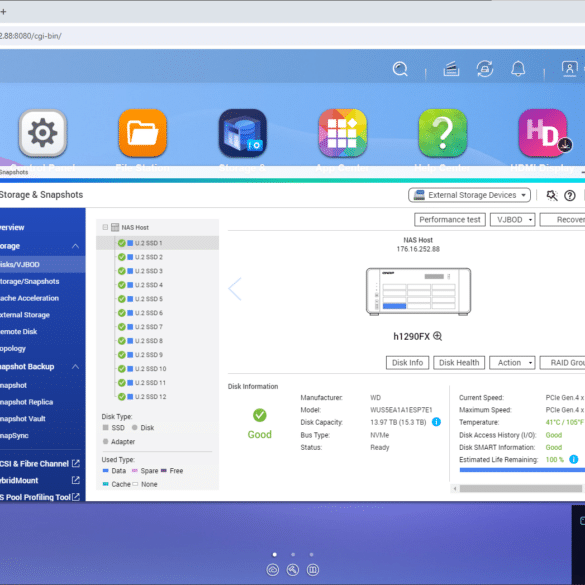The image size is (585, 585).
Task: Open the App Center icon
Action: pyautogui.click(x=342, y=133)
